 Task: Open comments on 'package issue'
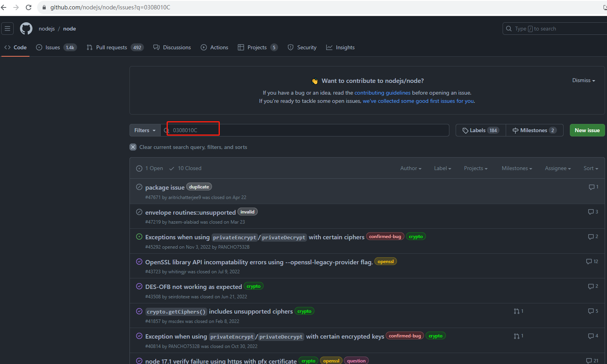click(x=593, y=187)
